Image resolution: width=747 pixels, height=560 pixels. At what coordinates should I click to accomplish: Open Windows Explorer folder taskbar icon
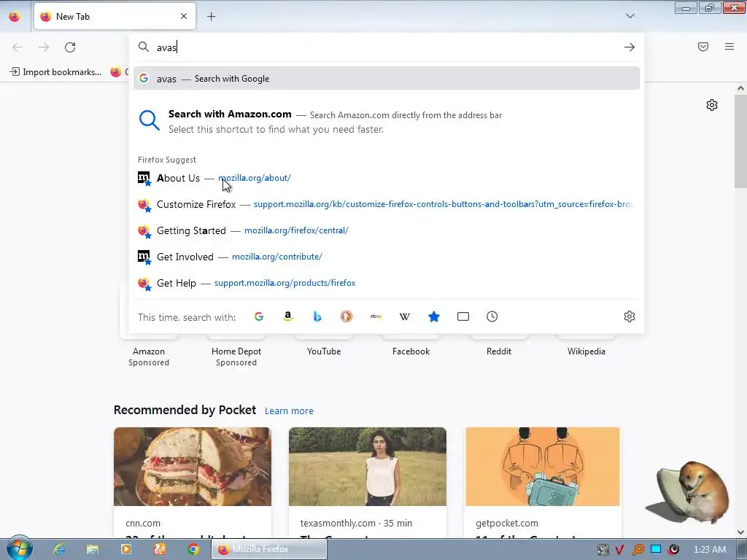(x=93, y=549)
